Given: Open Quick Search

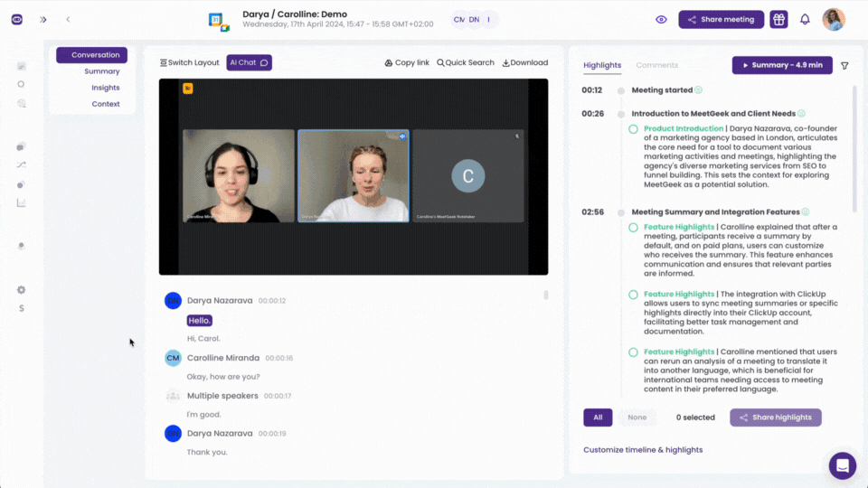Looking at the screenshot, I should [466, 62].
